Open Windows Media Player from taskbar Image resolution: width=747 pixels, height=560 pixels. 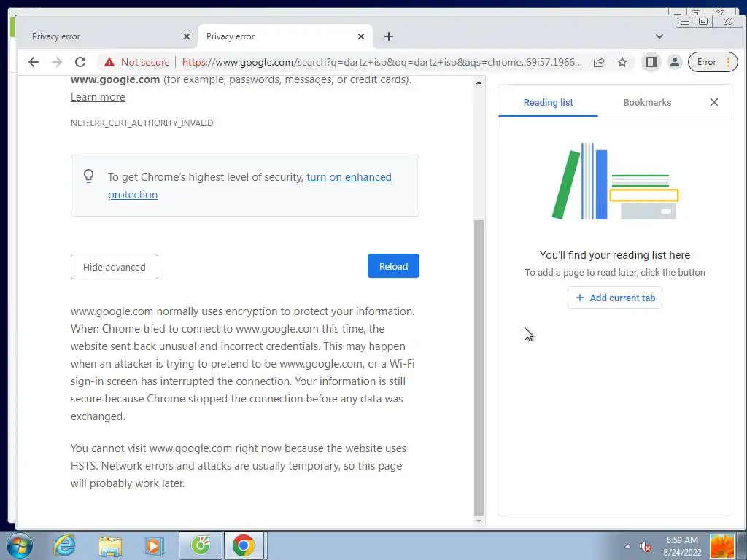coord(154,545)
